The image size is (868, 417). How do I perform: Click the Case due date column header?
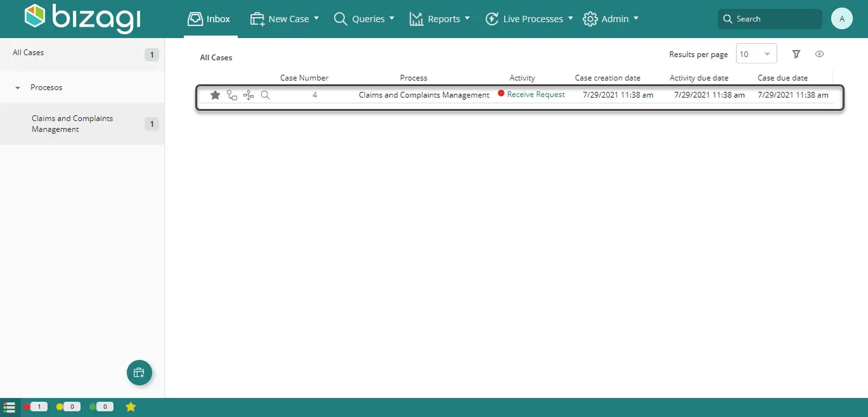tap(783, 78)
